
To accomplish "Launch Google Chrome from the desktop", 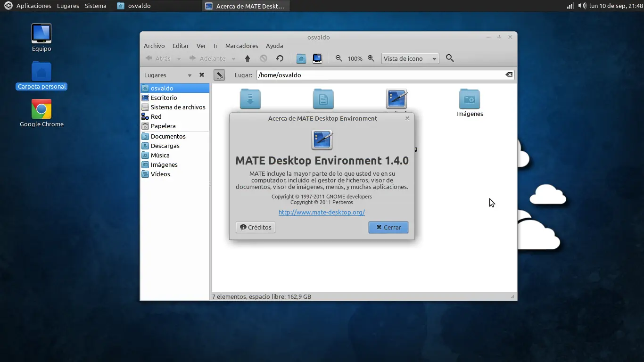I will pos(41,114).
